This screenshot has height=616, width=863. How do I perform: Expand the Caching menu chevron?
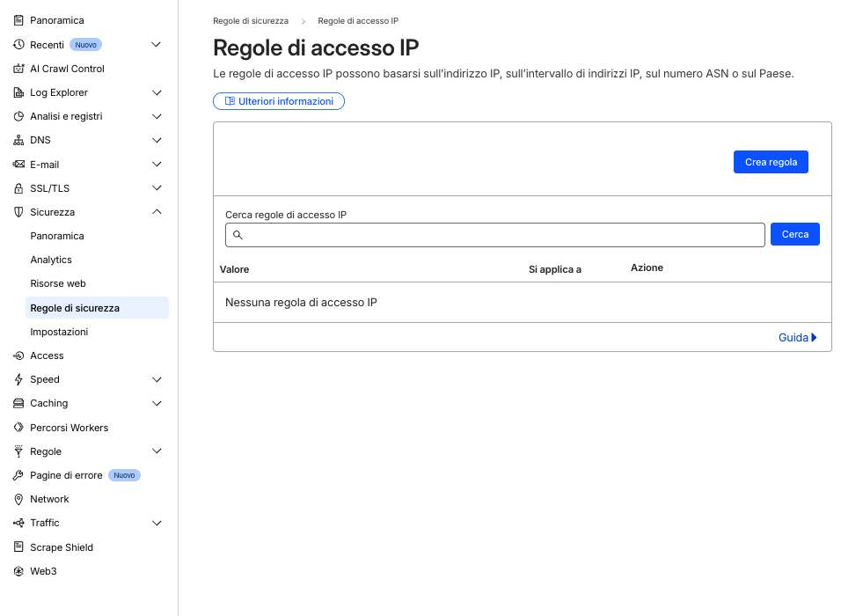(x=157, y=404)
